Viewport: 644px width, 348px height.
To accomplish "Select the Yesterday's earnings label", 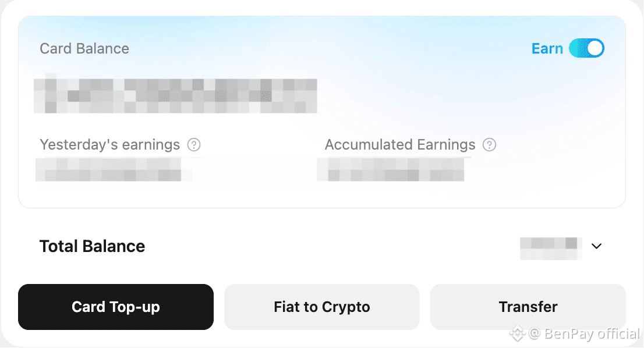I will (109, 144).
